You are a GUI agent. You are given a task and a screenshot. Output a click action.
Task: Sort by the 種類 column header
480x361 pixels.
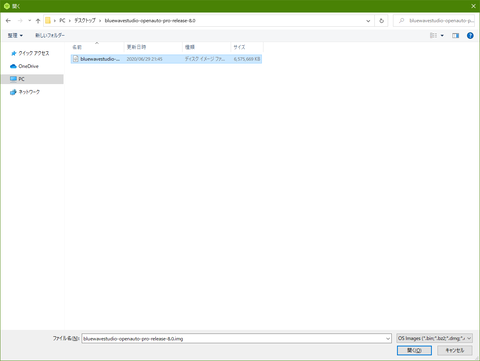pos(206,47)
